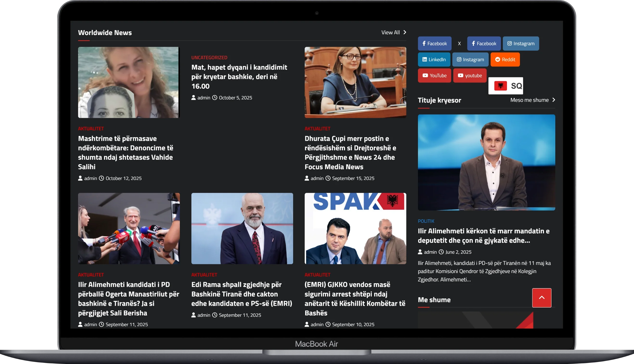
Task: Open the capitalized YouTube button
Action: click(434, 75)
